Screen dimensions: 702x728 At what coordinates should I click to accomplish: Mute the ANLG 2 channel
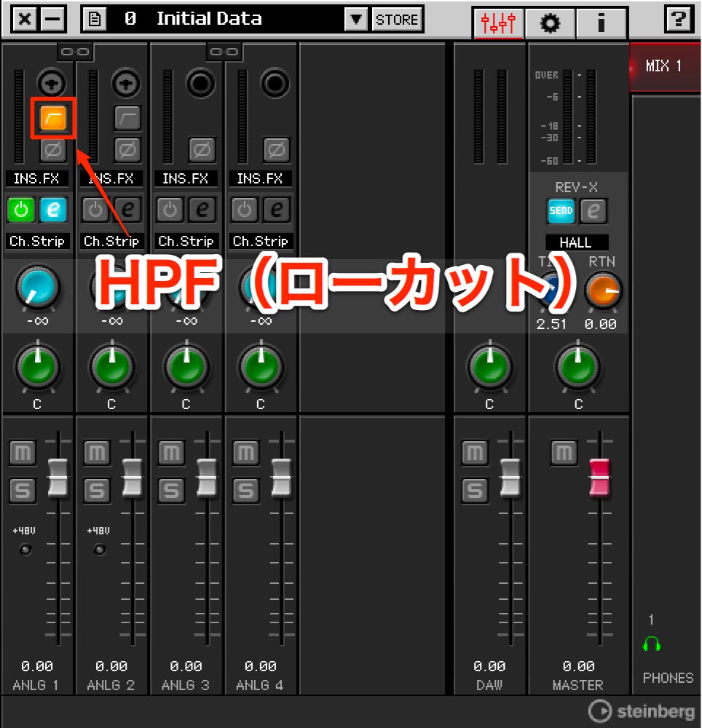(97, 453)
